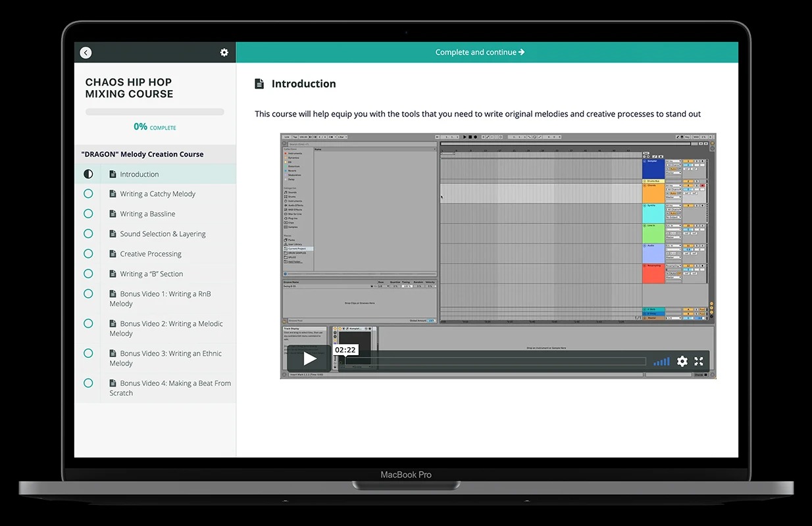The width and height of the screenshot is (812, 526).
Task: Open the sidebar settings gear
Action: (224, 53)
